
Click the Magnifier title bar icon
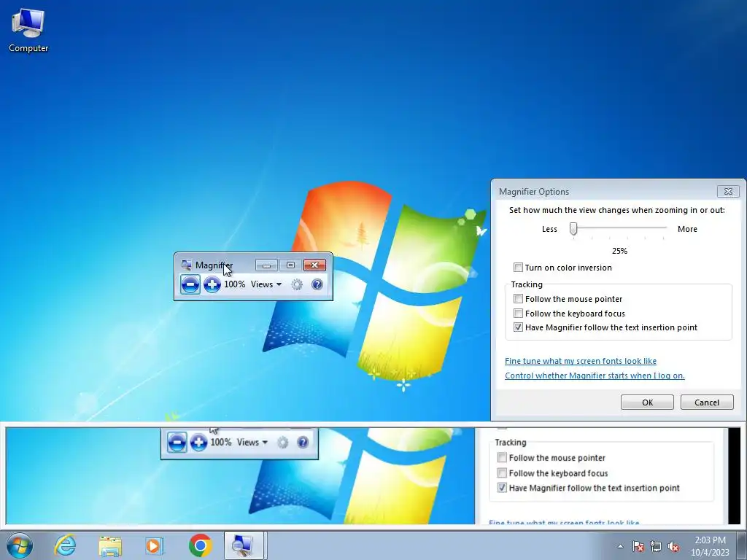186,265
